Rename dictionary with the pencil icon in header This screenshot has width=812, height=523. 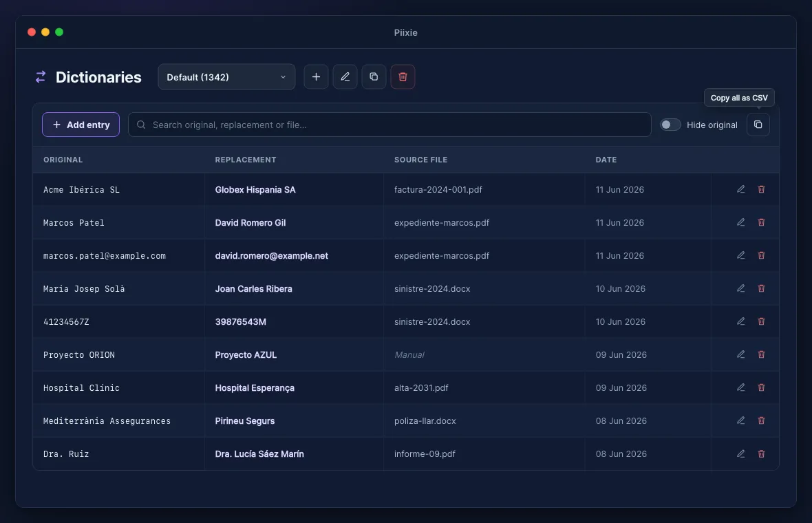point(345,76)
